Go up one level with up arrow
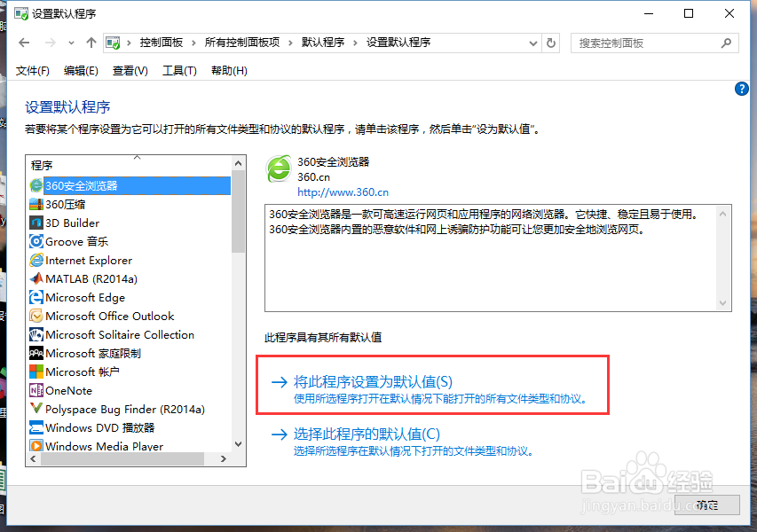 tap(91, 43)
